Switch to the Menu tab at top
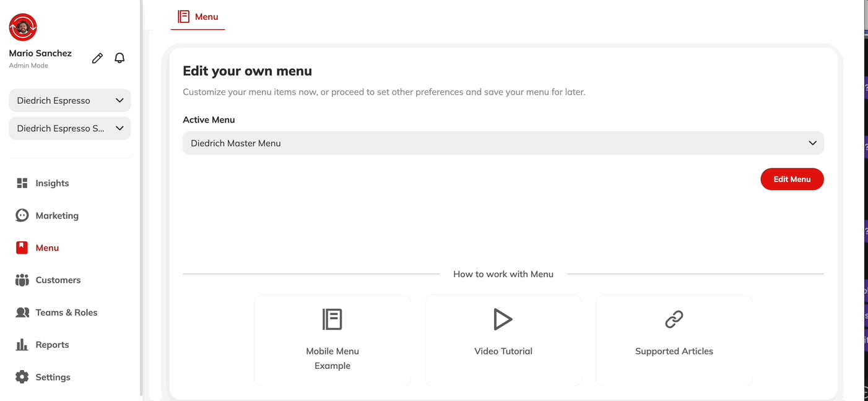 click(198, 17)
